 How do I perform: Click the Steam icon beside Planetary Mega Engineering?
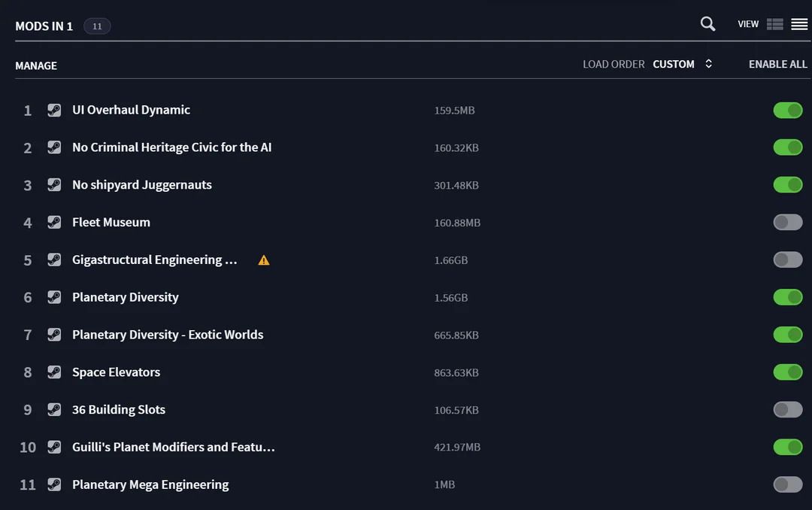coord(54,484)
